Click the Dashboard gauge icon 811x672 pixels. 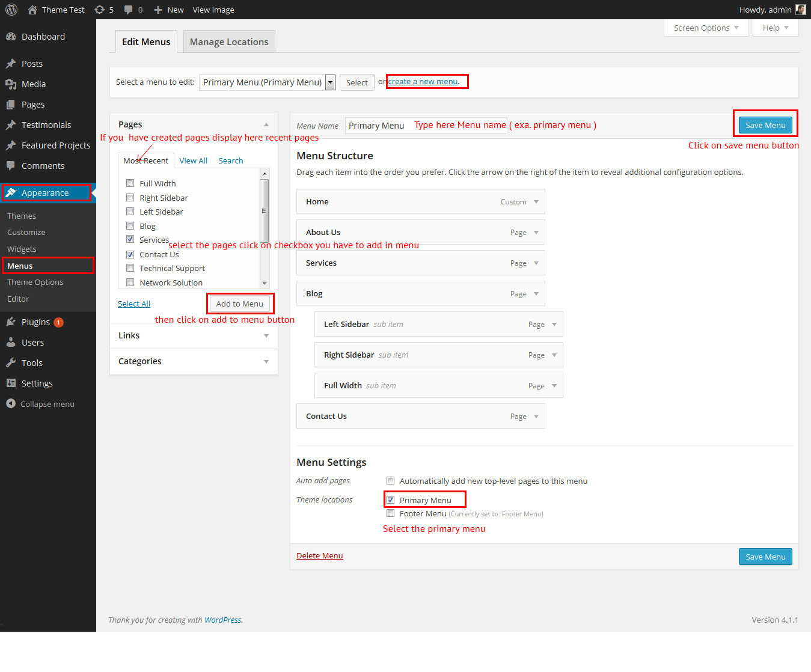[11, 37]
